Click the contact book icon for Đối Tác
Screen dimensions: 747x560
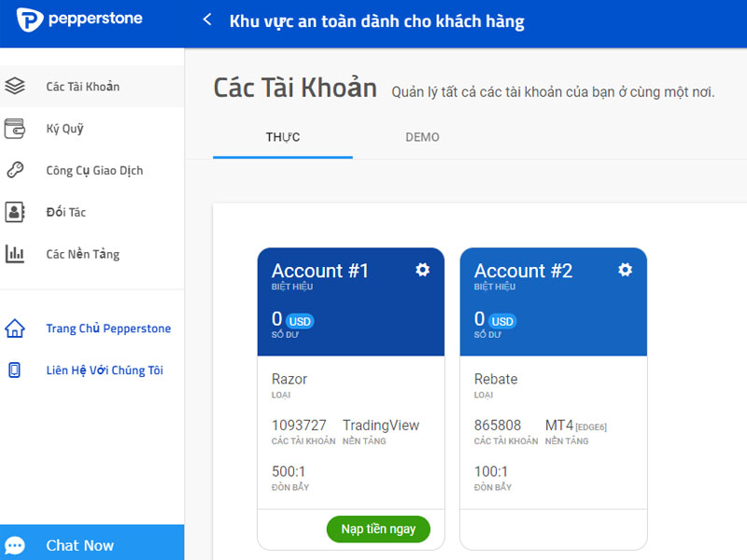[x=15, y=212]
